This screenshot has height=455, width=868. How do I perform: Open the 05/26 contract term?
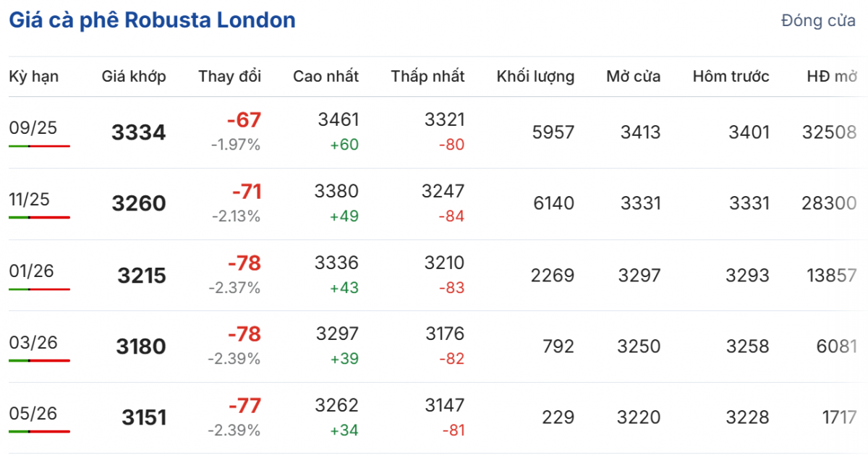(x=33, y=414)
